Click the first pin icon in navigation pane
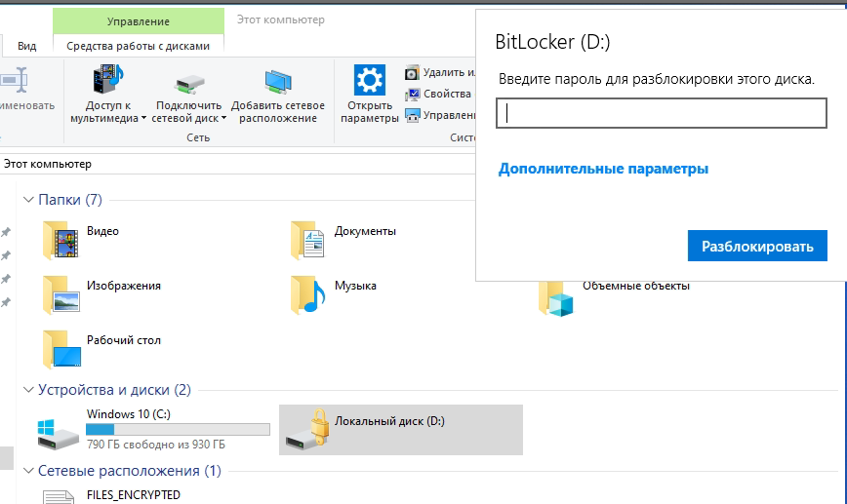The image size is (847, 504). tap(6, 232)
